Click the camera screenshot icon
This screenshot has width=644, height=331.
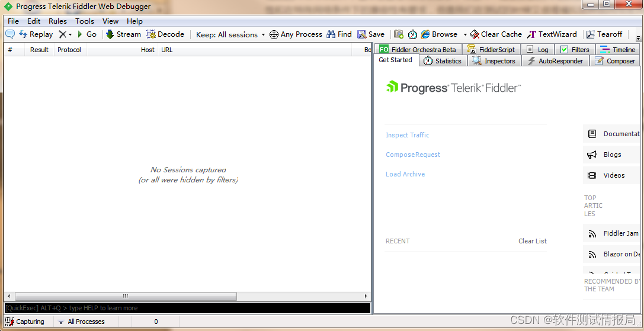(x=398, y=34)
